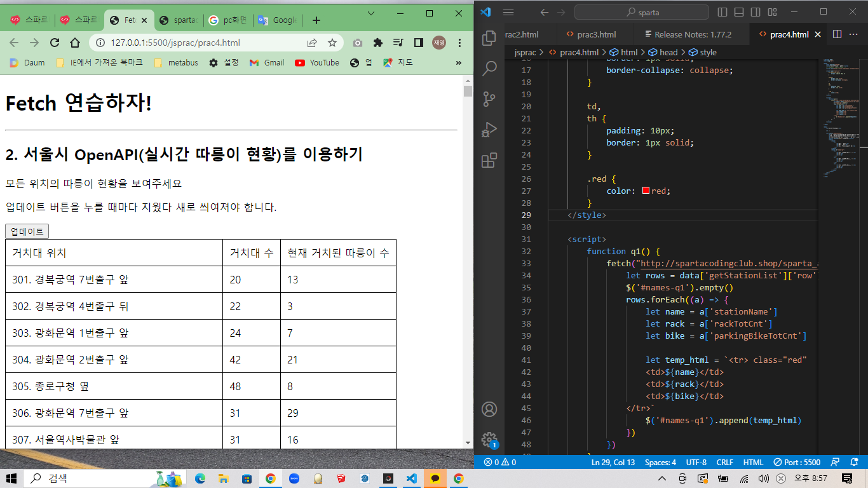Toggle Chrome side panel
The width and height of the screenshot is (868, 488).
point(418,43)
